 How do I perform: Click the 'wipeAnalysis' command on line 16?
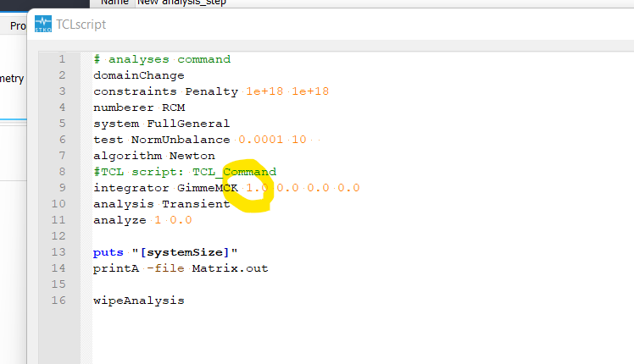(x=139, y=301)
